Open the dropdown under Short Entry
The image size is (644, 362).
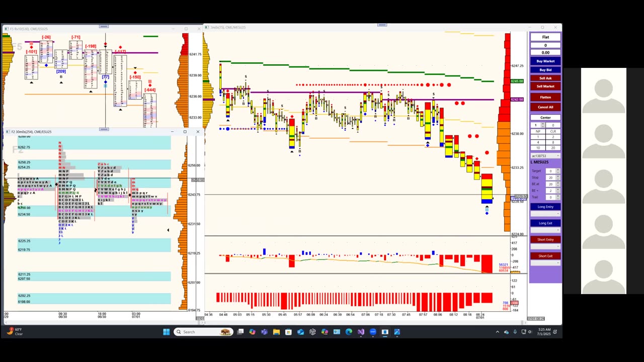[545, 246]
